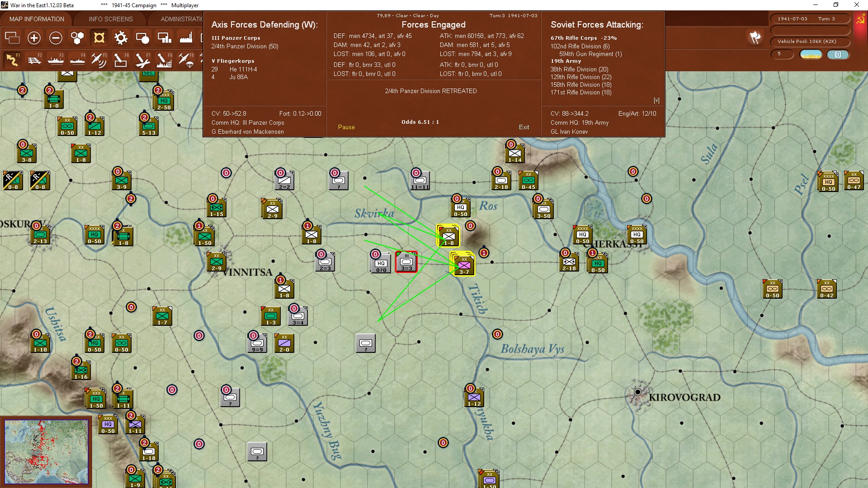
Task: Select F5 air recon mode icon
Action: coord(99,60)
